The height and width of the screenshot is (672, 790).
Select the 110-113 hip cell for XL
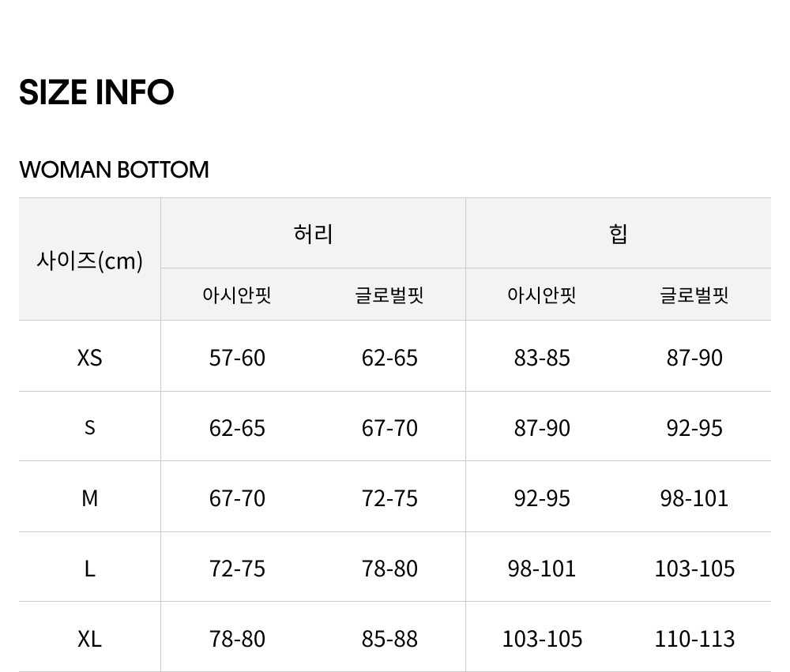tap(694, 638)
